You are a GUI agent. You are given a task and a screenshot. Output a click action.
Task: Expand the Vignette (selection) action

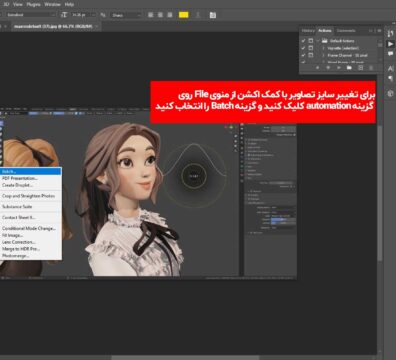click(x=323, y=48)
